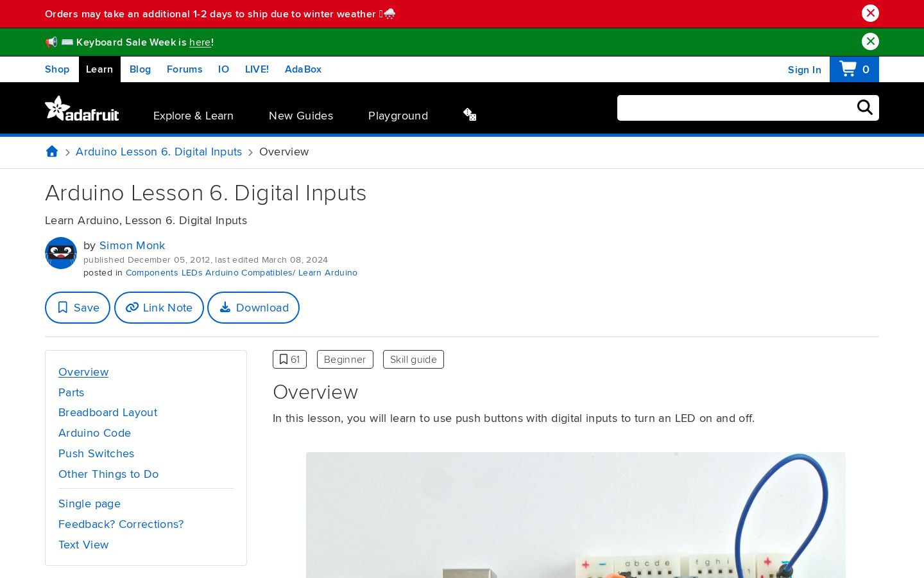The image size is (924, 578).
Task: Save this guide with the Save button
Action: (x=78, y=308)
